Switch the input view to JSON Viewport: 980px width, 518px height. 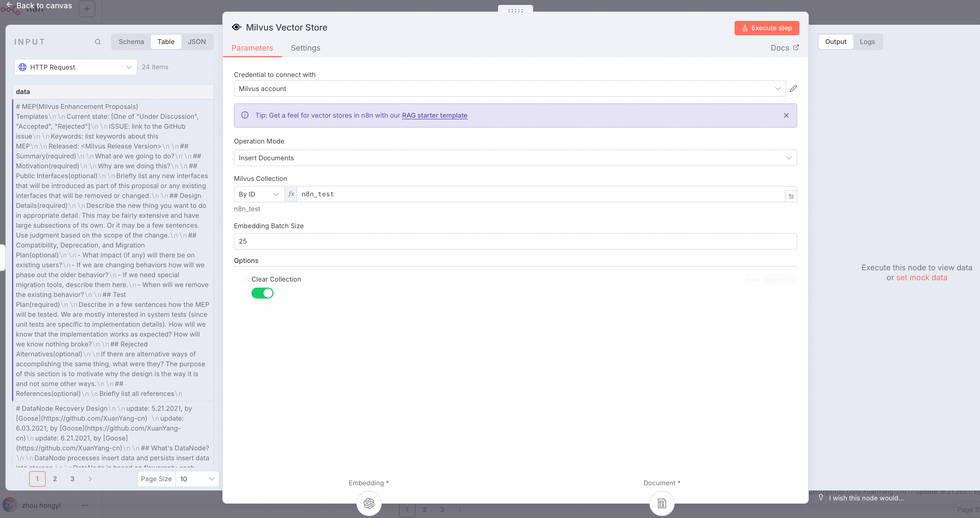point(196,42)
